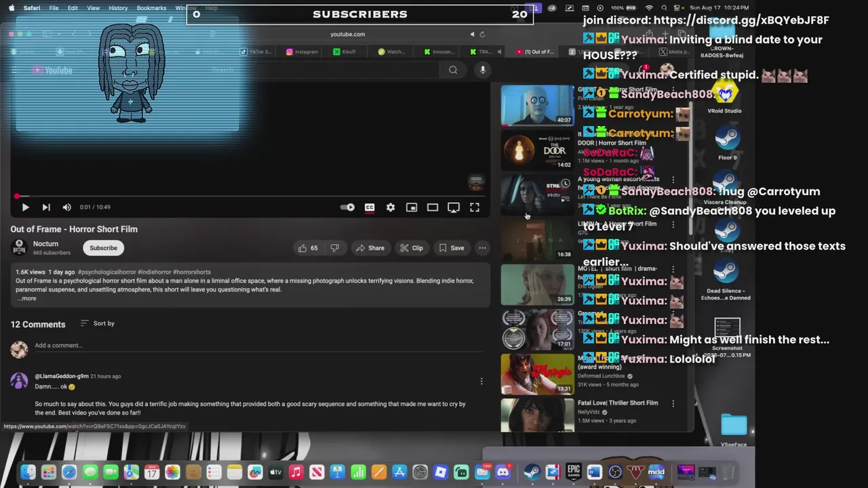Open Sort by comments dropdown

(98, 323)
